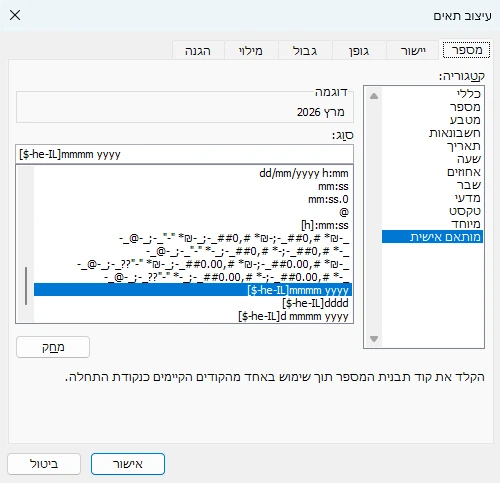
Task: Cancel with the ביטול button
Action: (44, 464)
